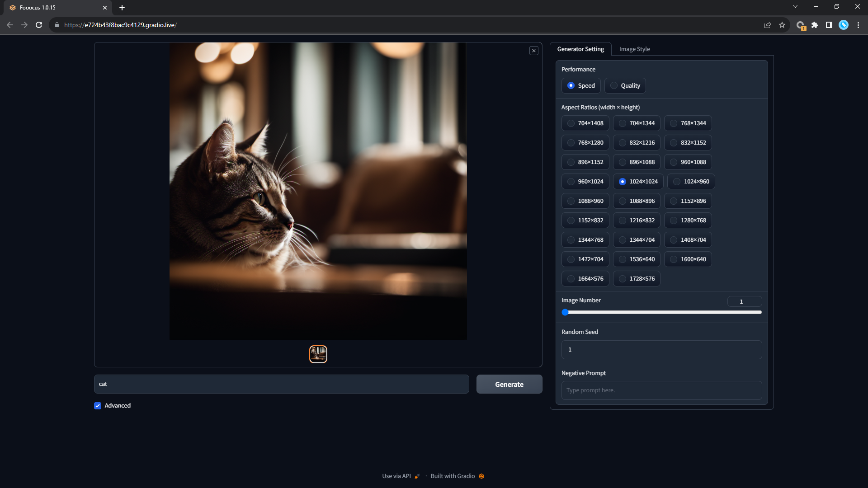The width and height of the screenshot is (868, 488).
Task: Uncheck the Advanced checkbox
Action: tap(97, 405)
